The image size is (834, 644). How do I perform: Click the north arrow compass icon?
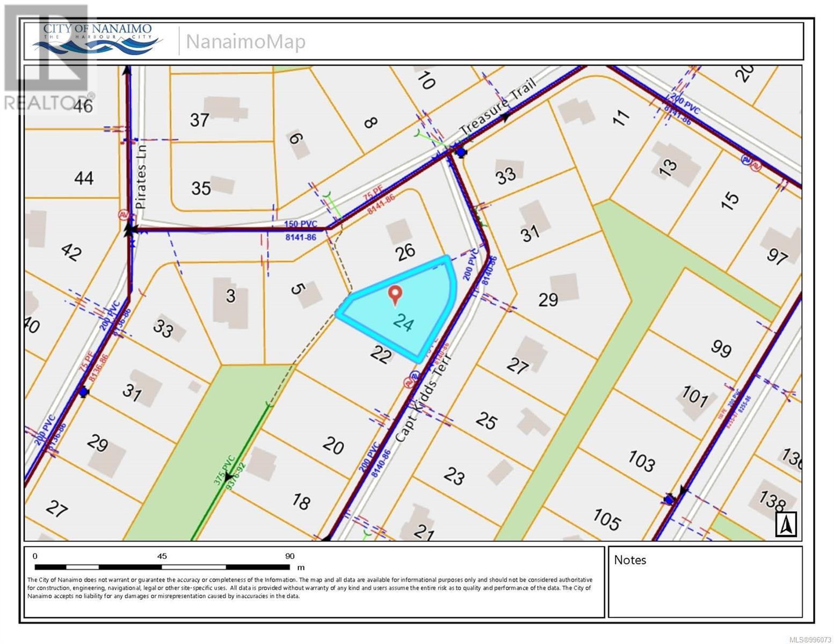coord(786,524)
